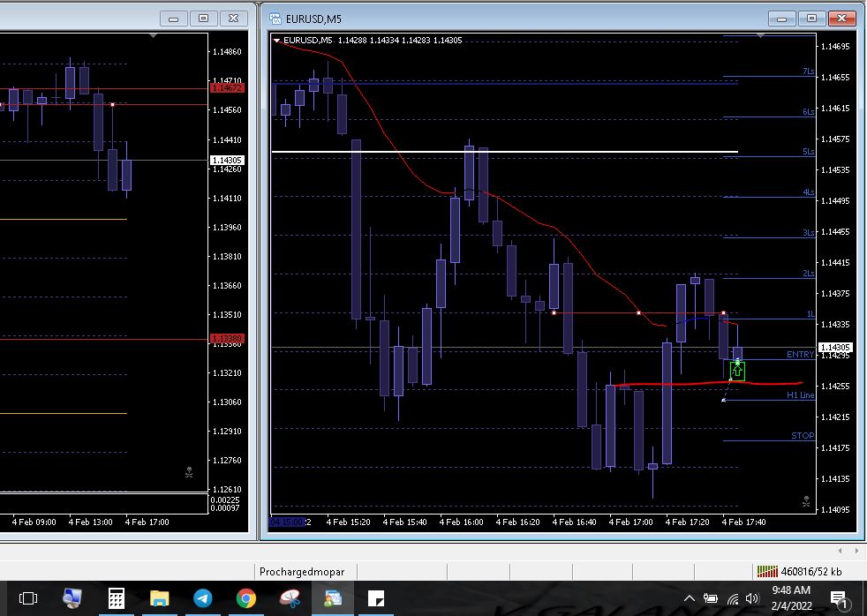Select the 7Ls level label

point(808,71)
